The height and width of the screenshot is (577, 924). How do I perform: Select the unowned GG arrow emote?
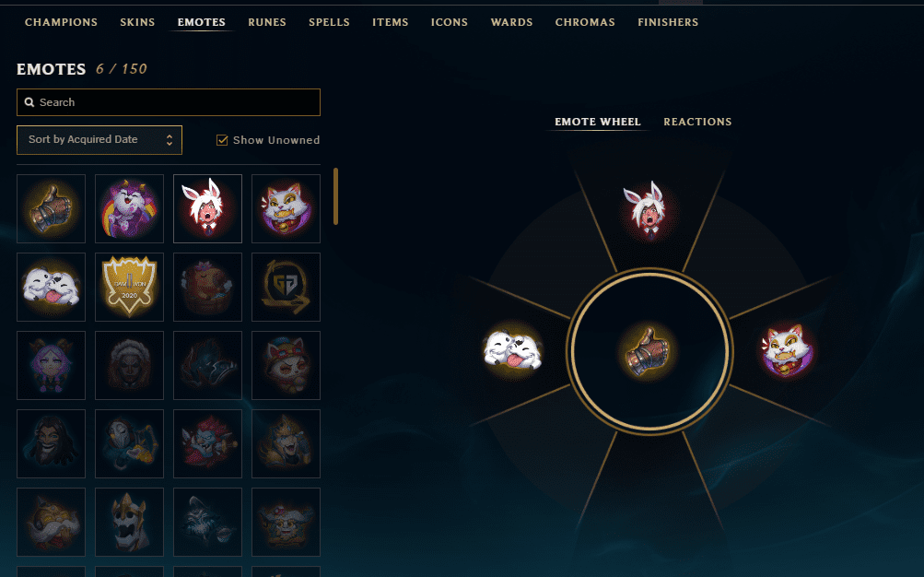286,287
